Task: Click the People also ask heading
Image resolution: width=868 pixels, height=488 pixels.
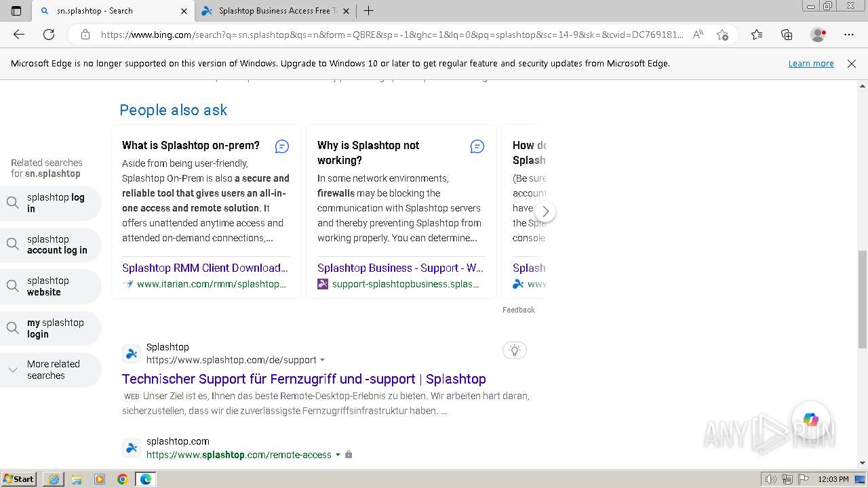Action: (x=174, y=110)
